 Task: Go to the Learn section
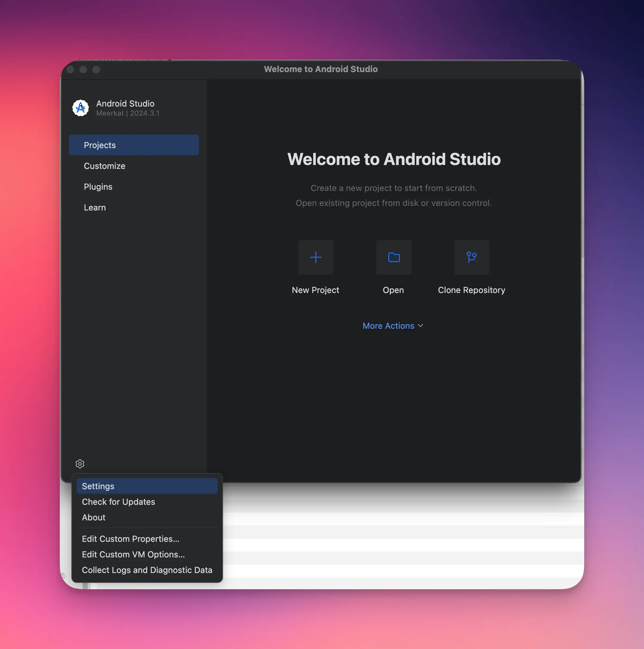pos(134,208)
